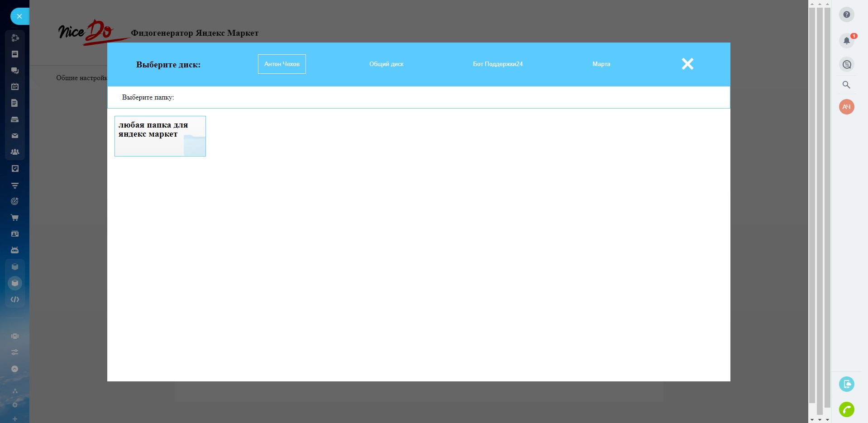Image resolution: width=868 pixels, height=423 pixels.
Task: Open the target goal icon in the sidebar
Action: click(15, 201)
